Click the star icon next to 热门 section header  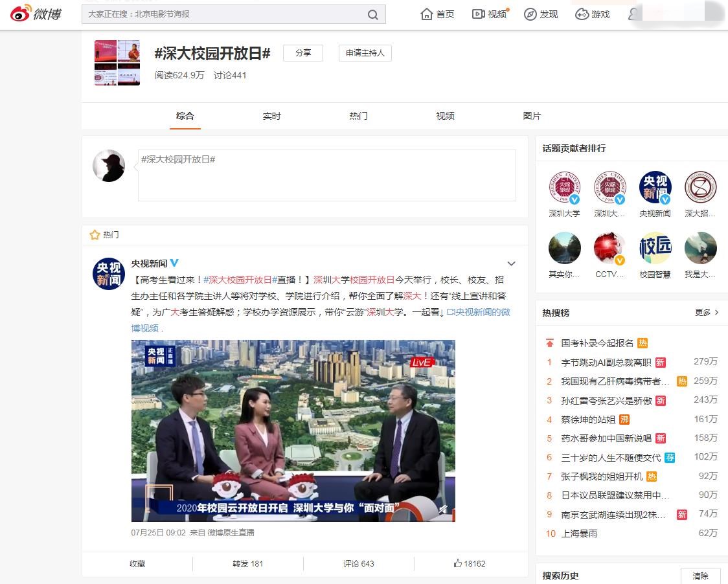[x=95, y=234]
